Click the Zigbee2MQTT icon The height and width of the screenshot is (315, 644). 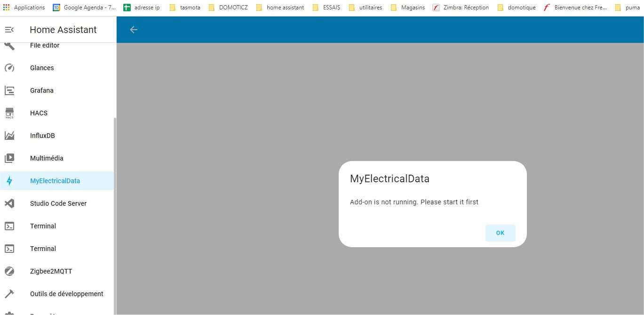[x=9, y=271]
